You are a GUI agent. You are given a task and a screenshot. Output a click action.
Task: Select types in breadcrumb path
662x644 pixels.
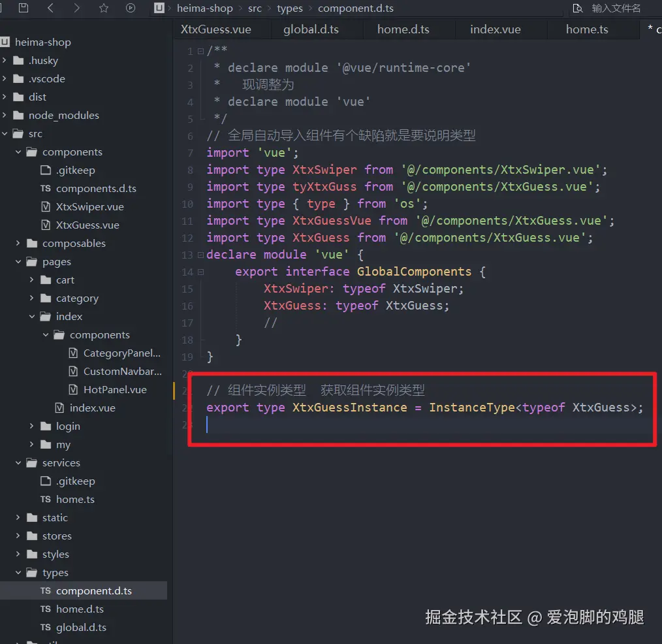[x=290, y=8]
